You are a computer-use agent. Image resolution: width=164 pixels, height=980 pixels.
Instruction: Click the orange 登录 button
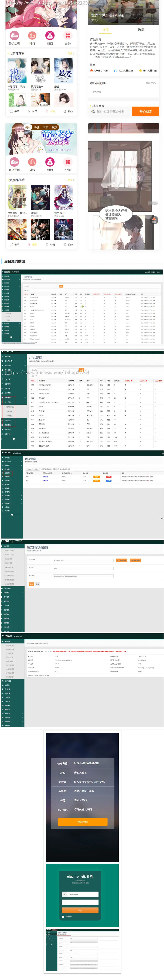pyautogui.click(x=80, y=910)
